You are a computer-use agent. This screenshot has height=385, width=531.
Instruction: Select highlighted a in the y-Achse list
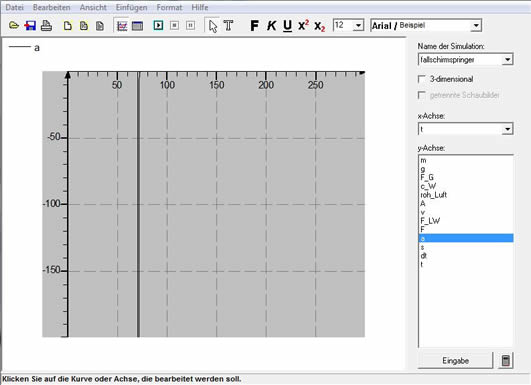466,238
